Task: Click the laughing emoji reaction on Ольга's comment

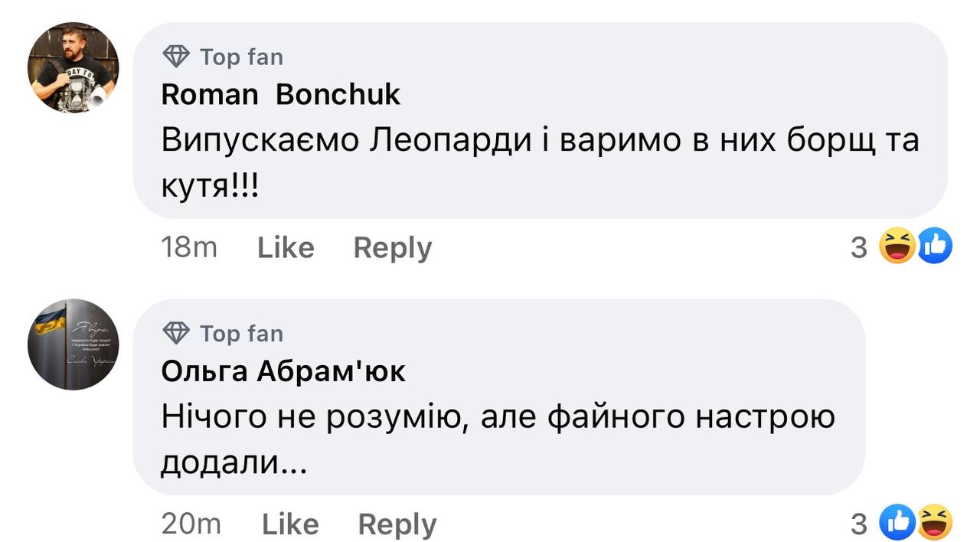Action: tap(934, 523)
